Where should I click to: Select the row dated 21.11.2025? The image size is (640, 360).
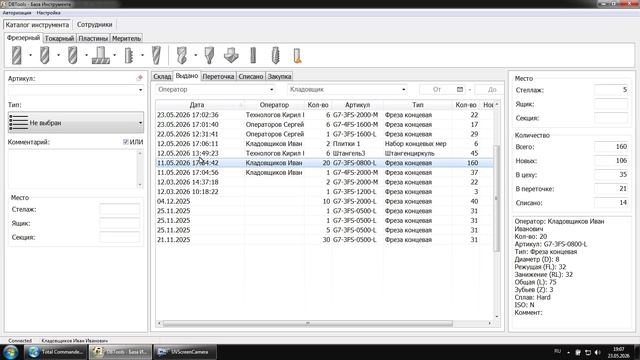tap(324, 240)
